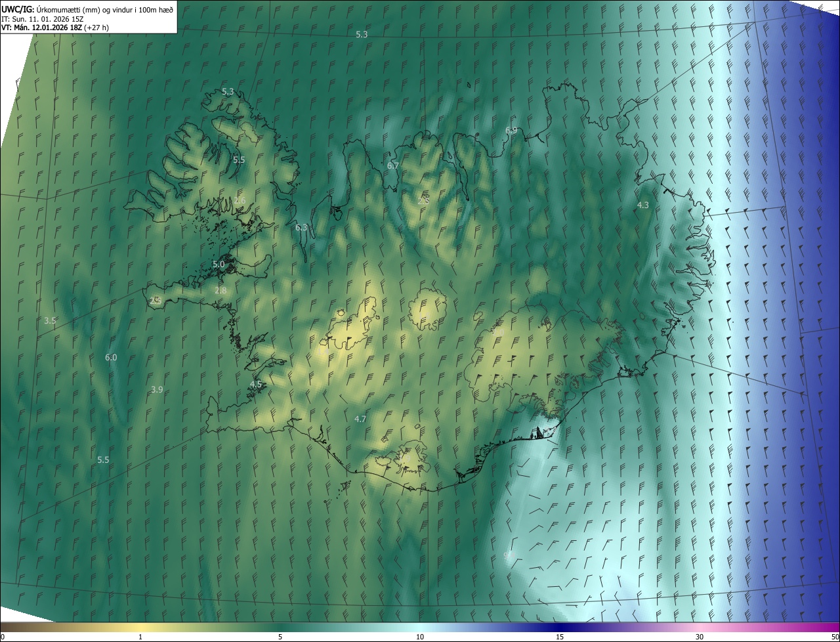Pick the pale cyan colorbar segment above tick 10
Screen dimensions: 840x642
[420, 628]
